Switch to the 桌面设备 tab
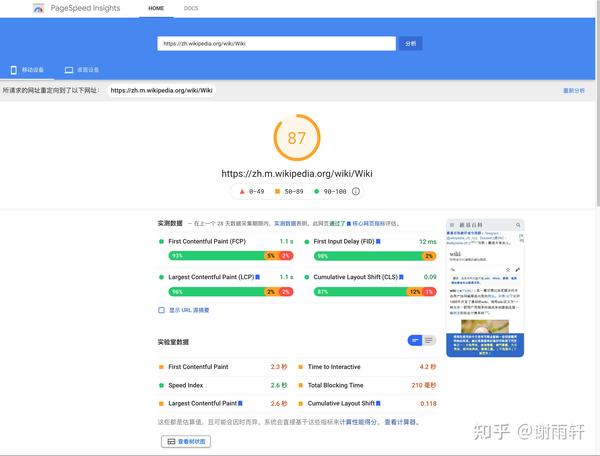The width and height of the screenshot is (600, 456). [82, 70]
